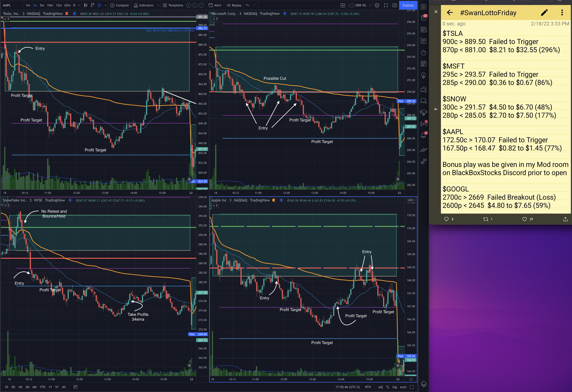Undo the last chart action
The image size is (572, 392).
[x=248, y=5]
